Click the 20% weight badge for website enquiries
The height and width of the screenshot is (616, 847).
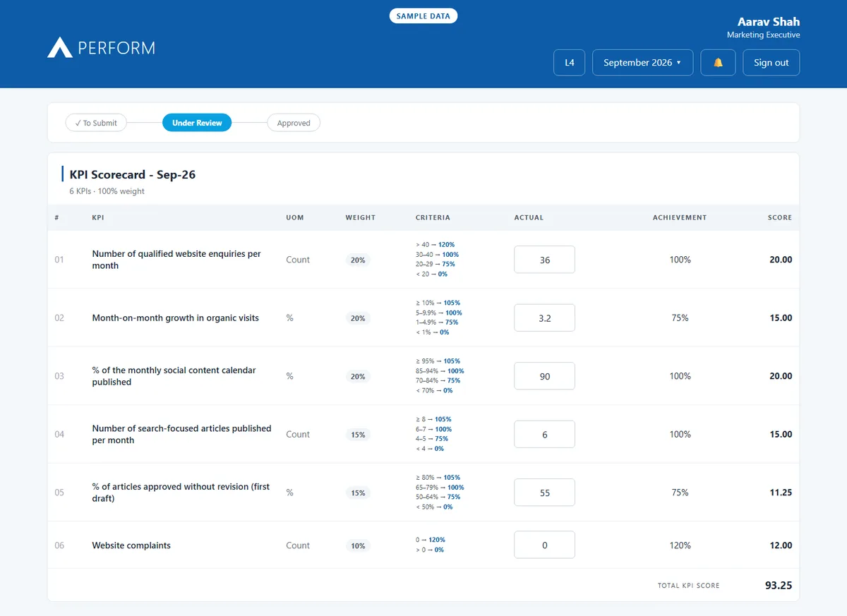(x=358, y=260)
